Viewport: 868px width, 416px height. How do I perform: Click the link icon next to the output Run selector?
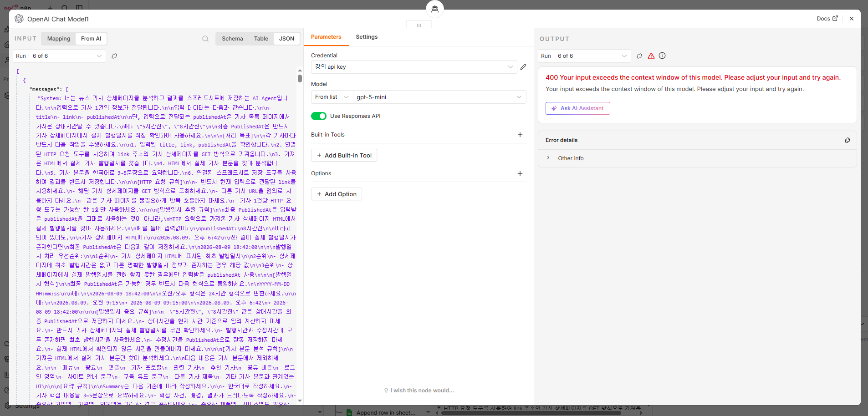[639, 56]
